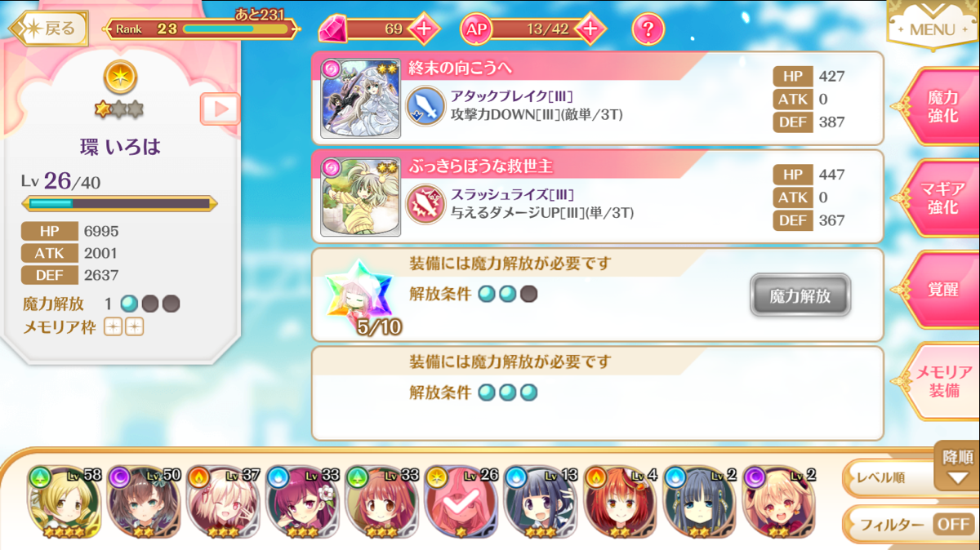Viewport: 980px width, 550px height.
Task: Select the Slash Rise skill icon
Action: tap(425, 203)
